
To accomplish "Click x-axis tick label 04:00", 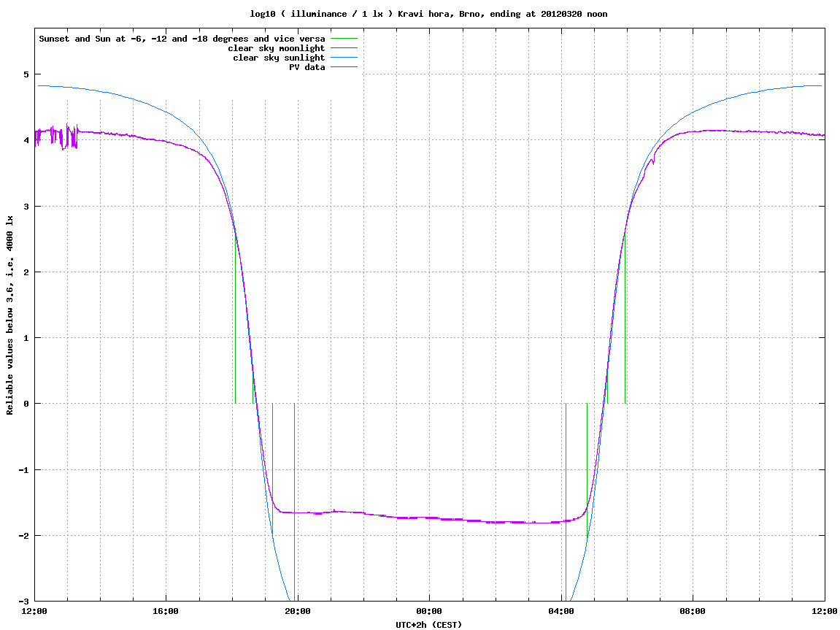I will coord(561,611).
